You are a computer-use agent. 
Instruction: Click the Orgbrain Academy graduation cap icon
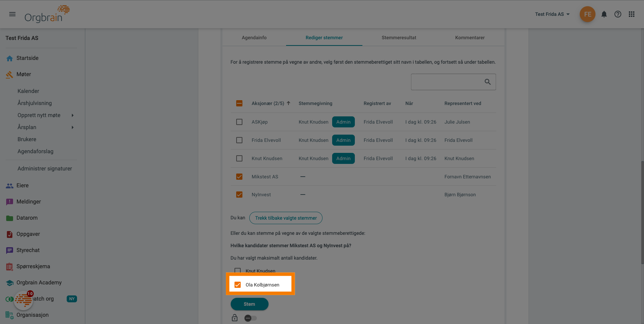tap(10, 283)
